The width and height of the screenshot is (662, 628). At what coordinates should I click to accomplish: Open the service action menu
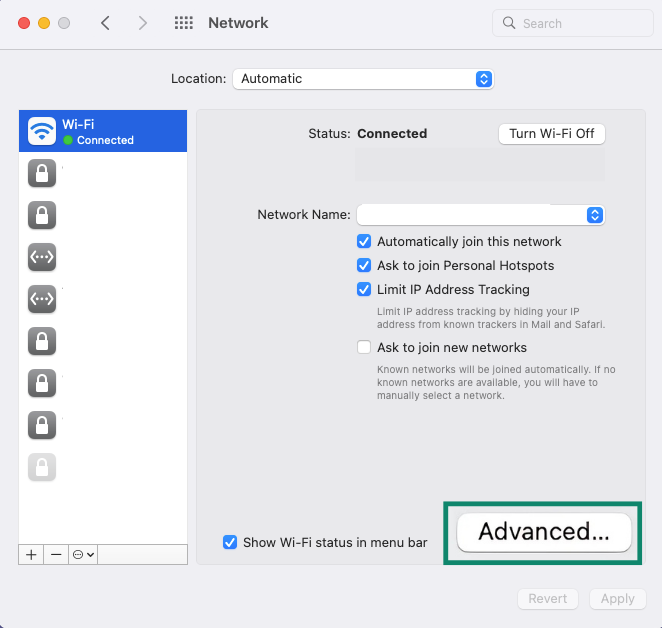click(83, 554)
